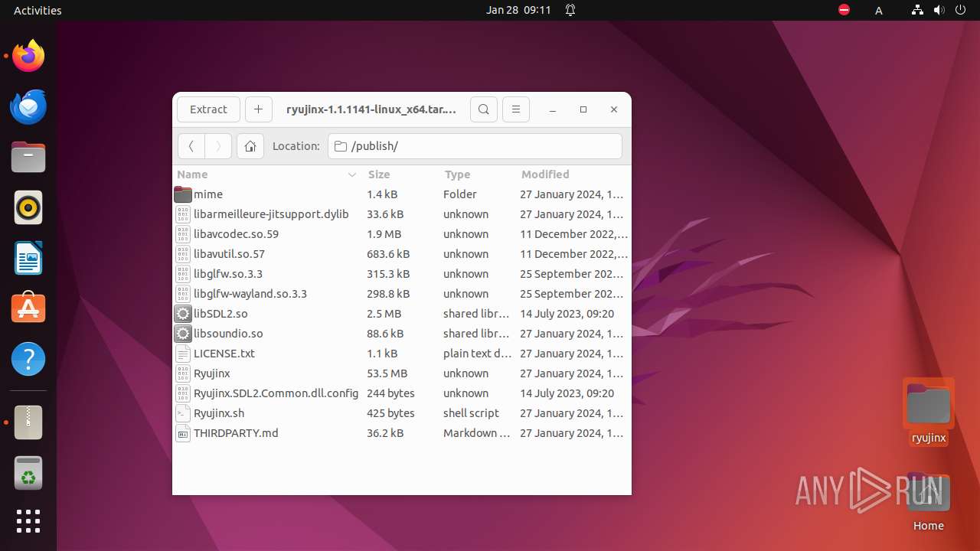Launch Thunderbird Mail from the dock

pos(28,106)
